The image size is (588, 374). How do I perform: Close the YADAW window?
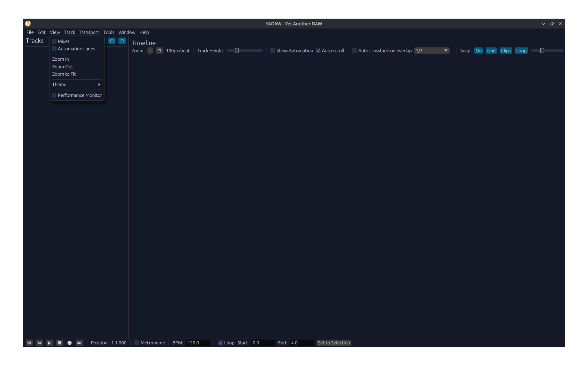tap(560, 24)
